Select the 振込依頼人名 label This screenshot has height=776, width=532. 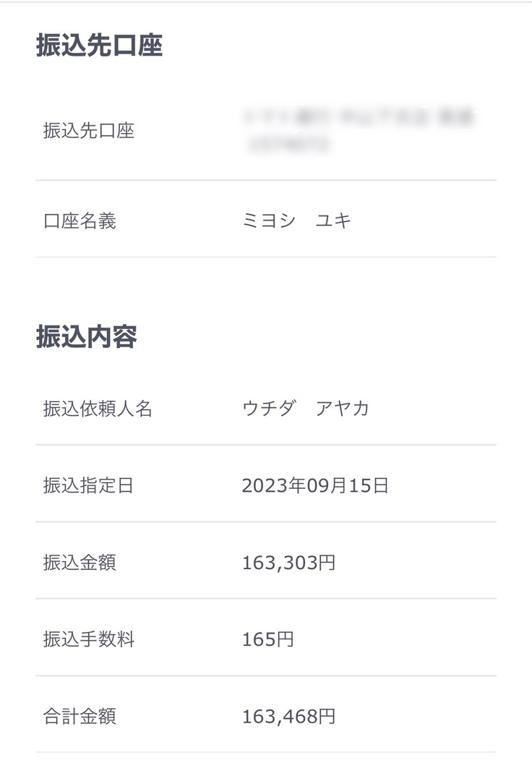coord(98,409)
